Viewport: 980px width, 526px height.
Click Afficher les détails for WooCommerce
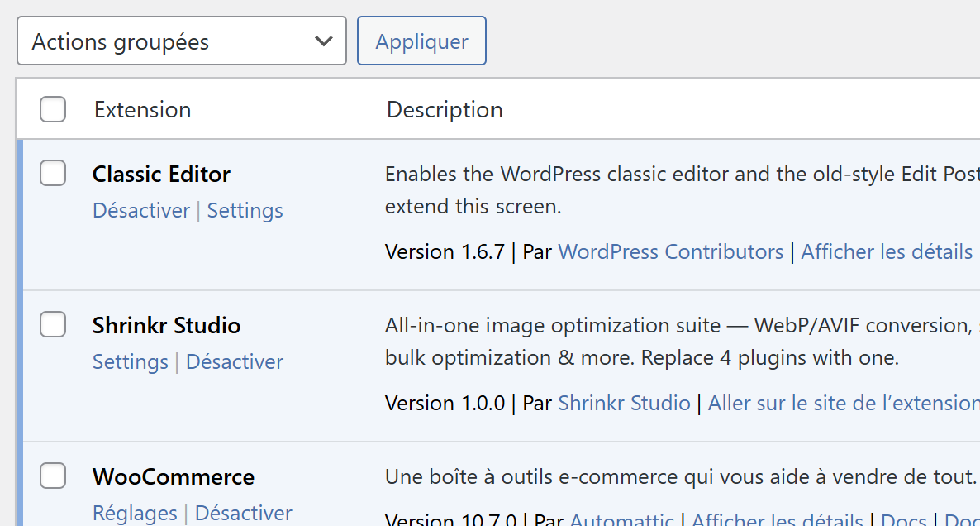(777, 519)
